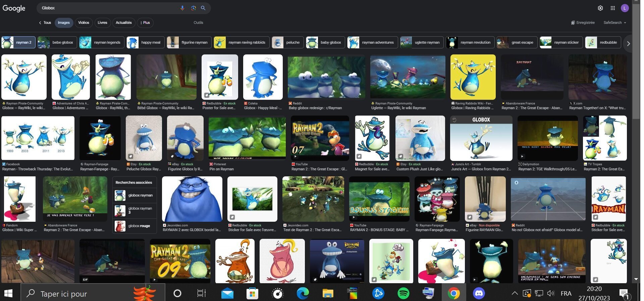Switch to Livres tab
The image size is (644, 301).
pos(102,23)
